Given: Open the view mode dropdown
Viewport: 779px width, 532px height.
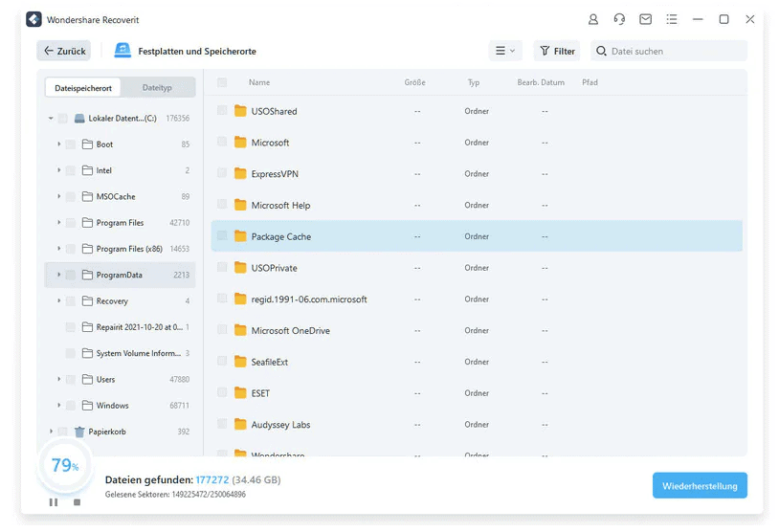Looking at the screenshot, I should [503, 51].
